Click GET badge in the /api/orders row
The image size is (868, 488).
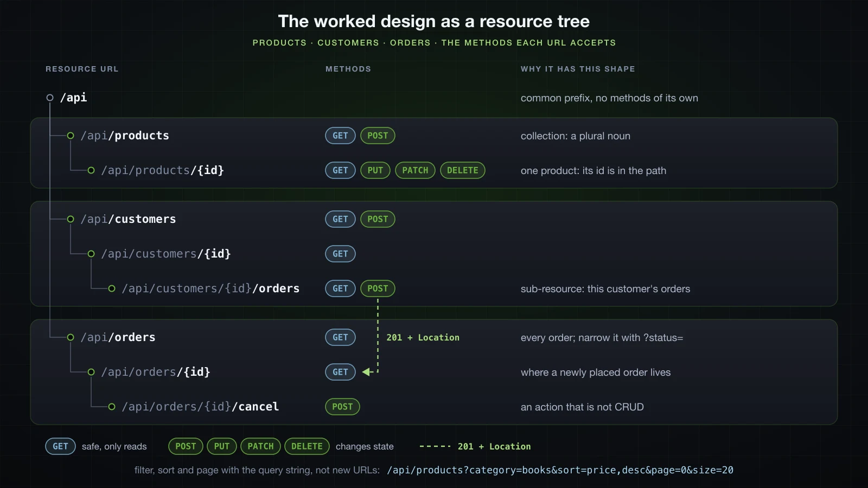(x=340, y=337)
